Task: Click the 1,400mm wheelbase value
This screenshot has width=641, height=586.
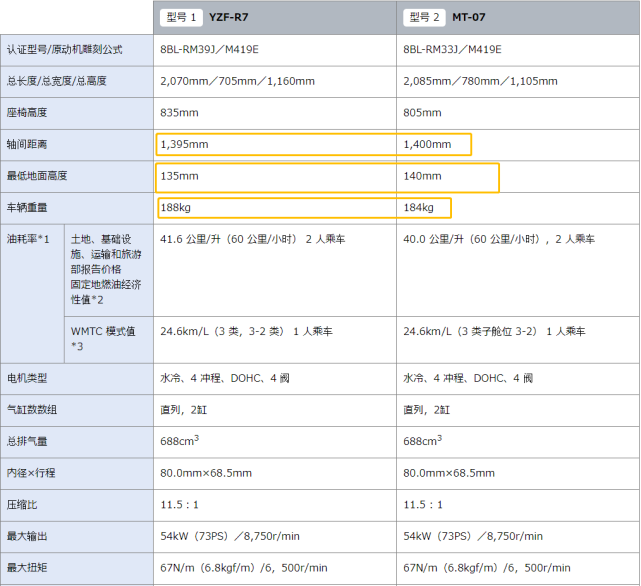Action: click(x=427, y=144)
